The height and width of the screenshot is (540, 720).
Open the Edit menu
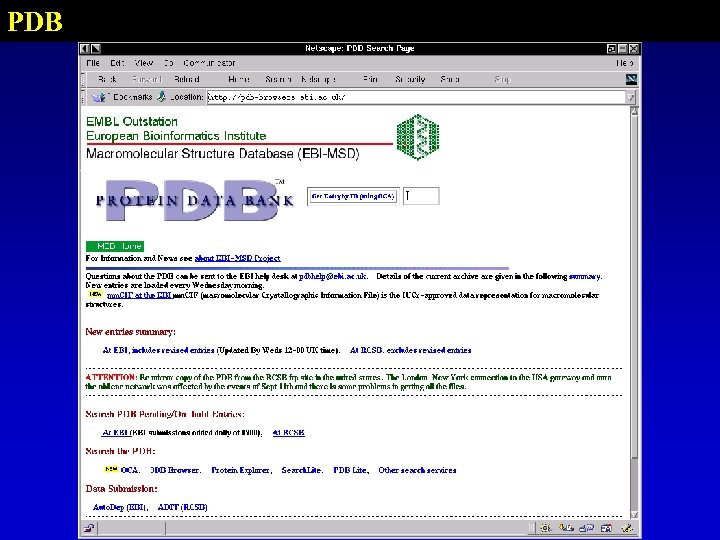click(117, 63)
